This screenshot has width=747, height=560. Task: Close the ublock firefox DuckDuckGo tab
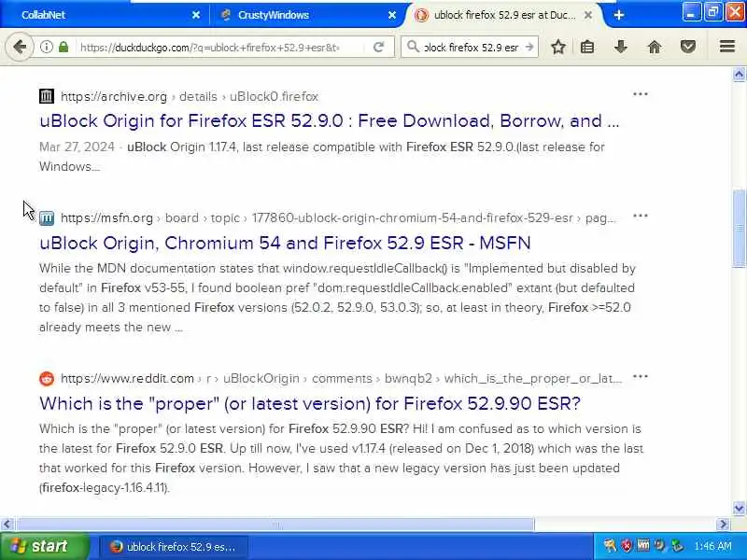tap(588, 15)
